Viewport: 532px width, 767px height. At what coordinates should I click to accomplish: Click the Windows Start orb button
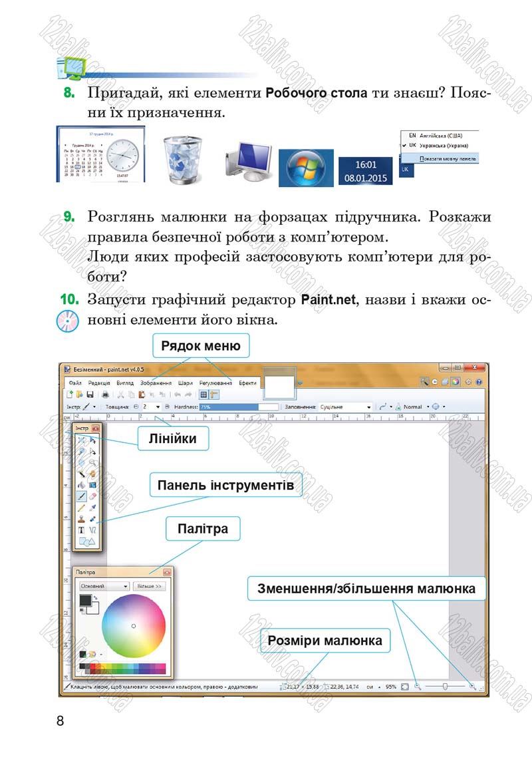[306, 168]
